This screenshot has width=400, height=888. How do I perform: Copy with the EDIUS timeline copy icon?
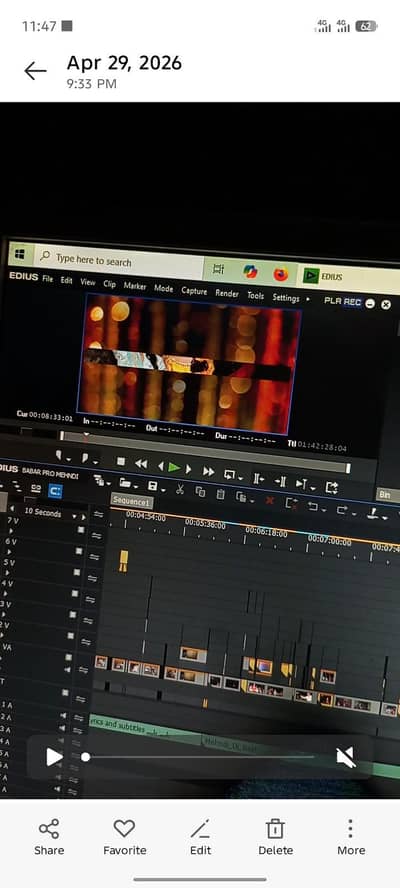tap(200, 492)
